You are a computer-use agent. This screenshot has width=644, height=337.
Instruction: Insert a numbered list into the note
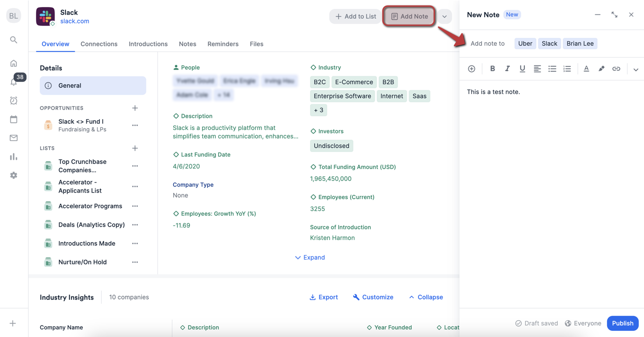coord(567,69)
